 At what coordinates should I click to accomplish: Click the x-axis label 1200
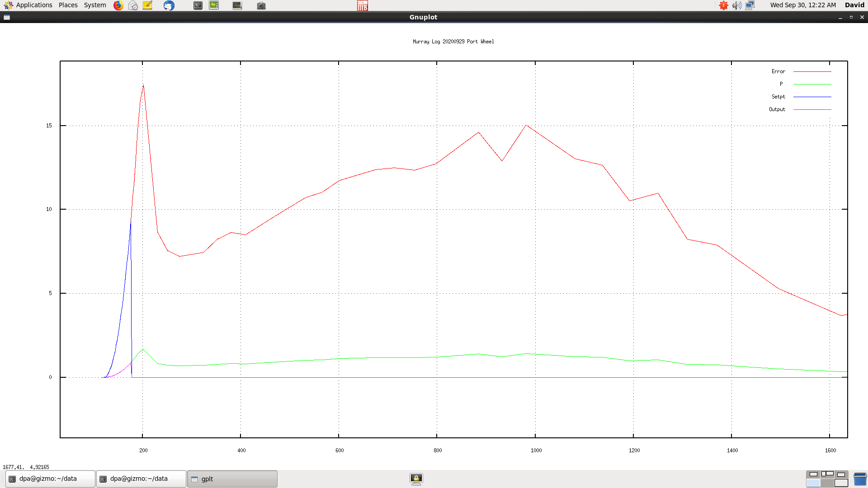click(634, 450)
